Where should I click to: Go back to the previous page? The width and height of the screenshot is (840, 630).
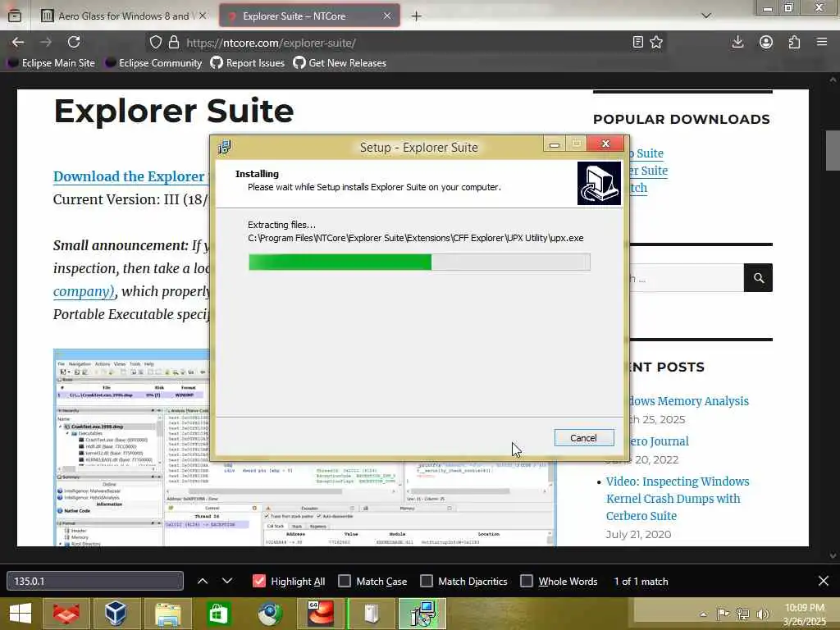click(18, 43)
